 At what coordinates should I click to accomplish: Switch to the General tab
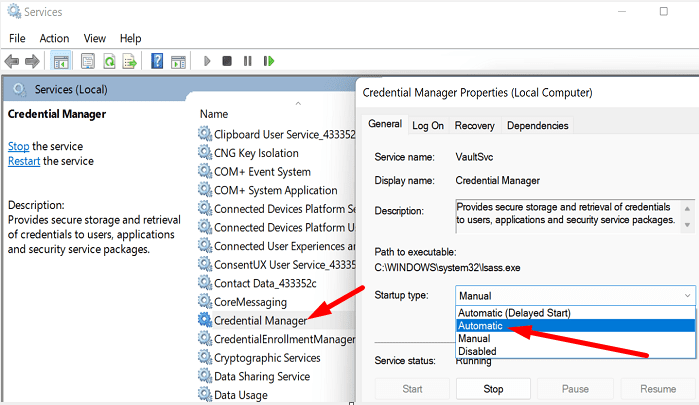click(x=385, y=124)
